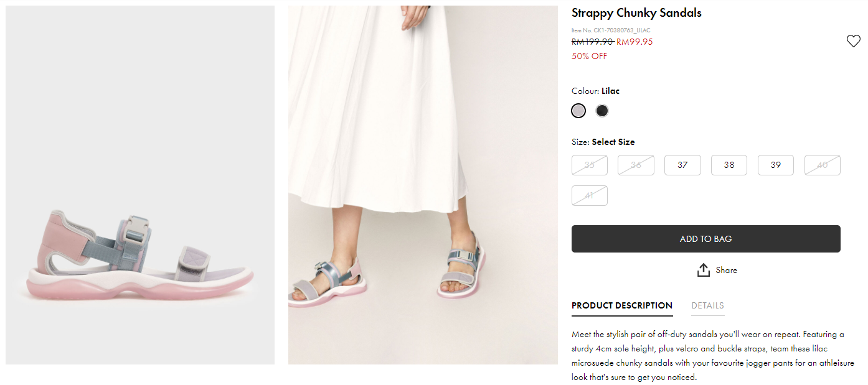868x385 pixels.
Task: Choose the black colour swatch
Action: [x=601, y=111]
